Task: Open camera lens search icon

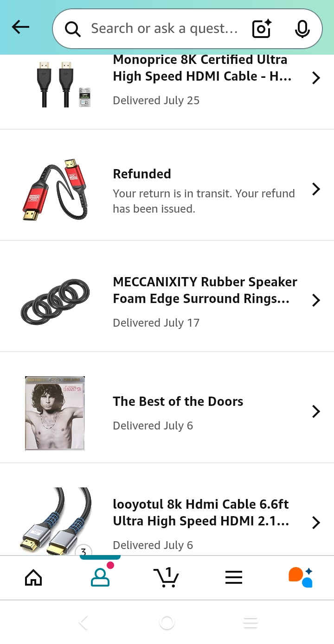Action: 262,29
